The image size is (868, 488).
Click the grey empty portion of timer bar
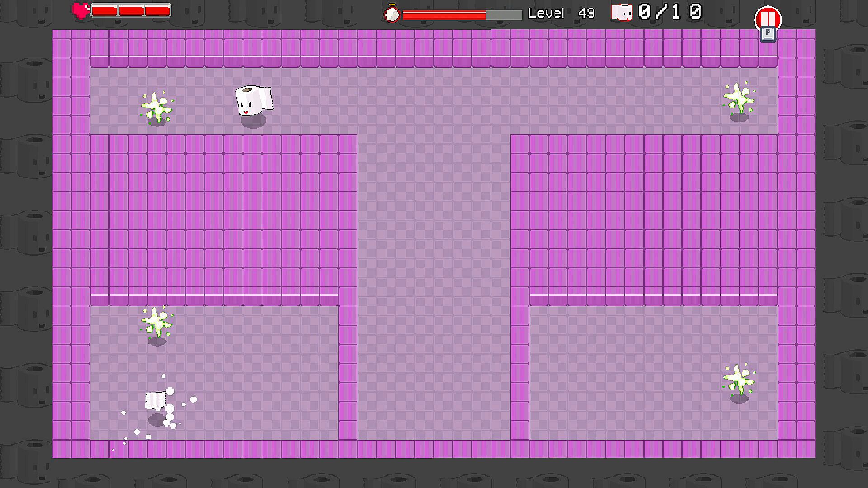tap(504, 15)
